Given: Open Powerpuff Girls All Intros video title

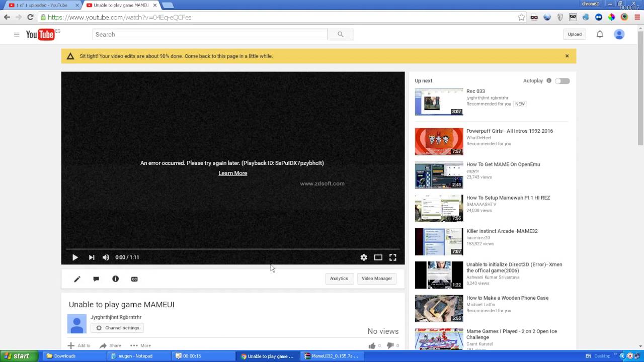Looking at the screenshot, I should coord(510,131).
